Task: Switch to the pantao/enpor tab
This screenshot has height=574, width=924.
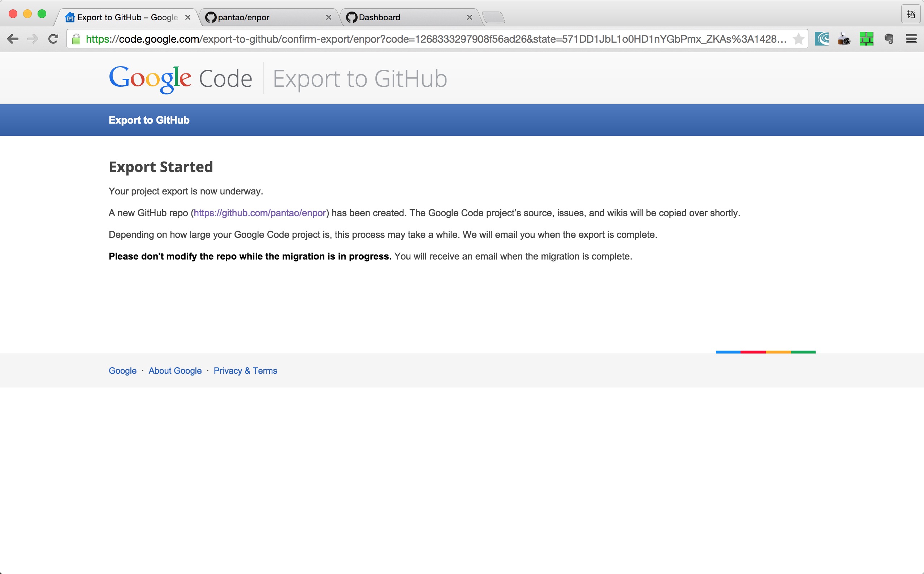Action: [265, 17]
